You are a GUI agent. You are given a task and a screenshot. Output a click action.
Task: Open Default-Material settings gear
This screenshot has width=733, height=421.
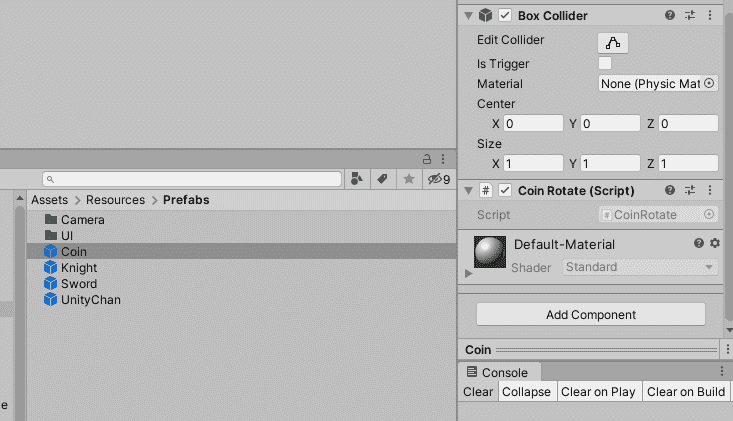coord(715,243)
